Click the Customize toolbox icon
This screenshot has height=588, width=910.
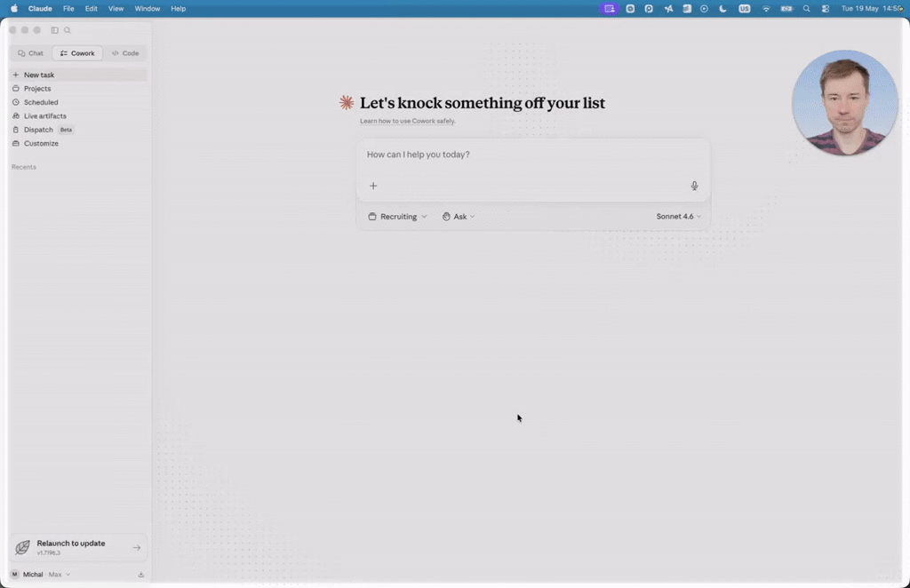coord(16,143)
